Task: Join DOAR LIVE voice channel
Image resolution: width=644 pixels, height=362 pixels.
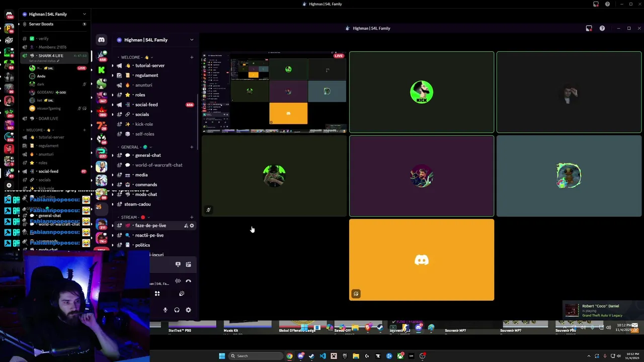Action: pyautogui.click(x=53, y=119)
